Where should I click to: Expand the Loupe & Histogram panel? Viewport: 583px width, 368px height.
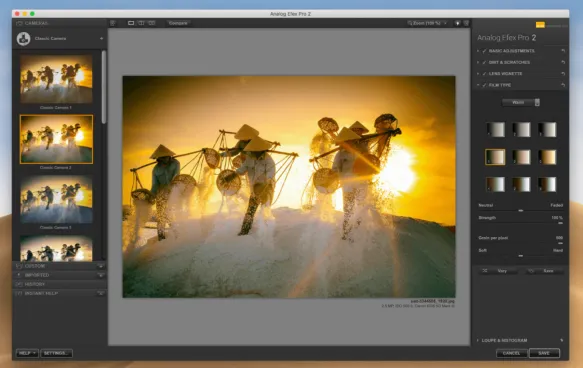coord(478,340)
